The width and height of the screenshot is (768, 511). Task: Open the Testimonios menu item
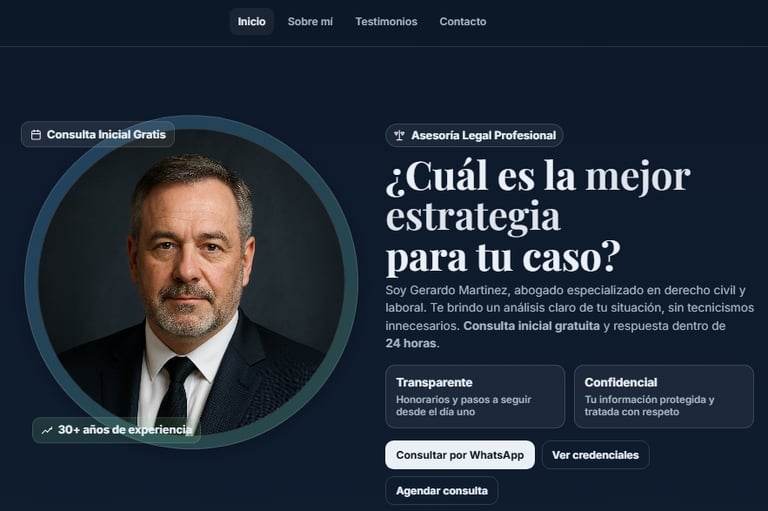coord(386,22)
